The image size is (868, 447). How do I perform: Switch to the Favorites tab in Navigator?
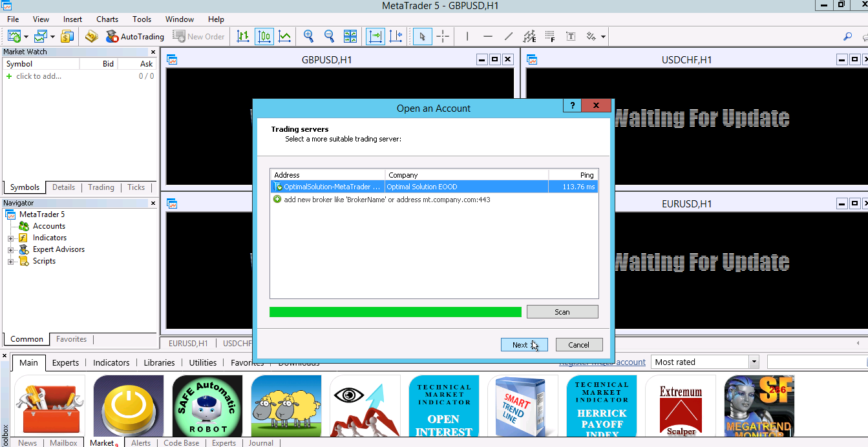click(71, 339)
